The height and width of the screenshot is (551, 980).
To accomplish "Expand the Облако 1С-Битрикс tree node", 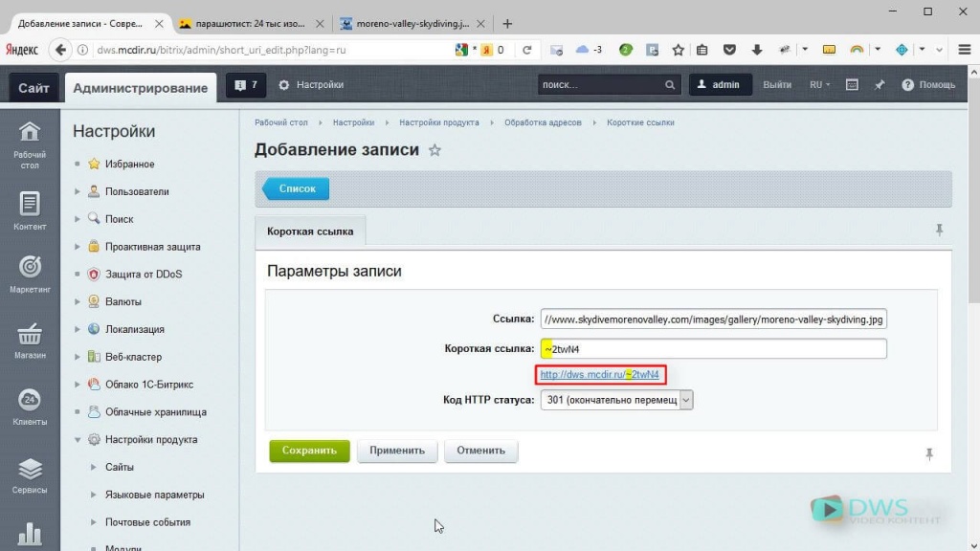I will [78, 385].
